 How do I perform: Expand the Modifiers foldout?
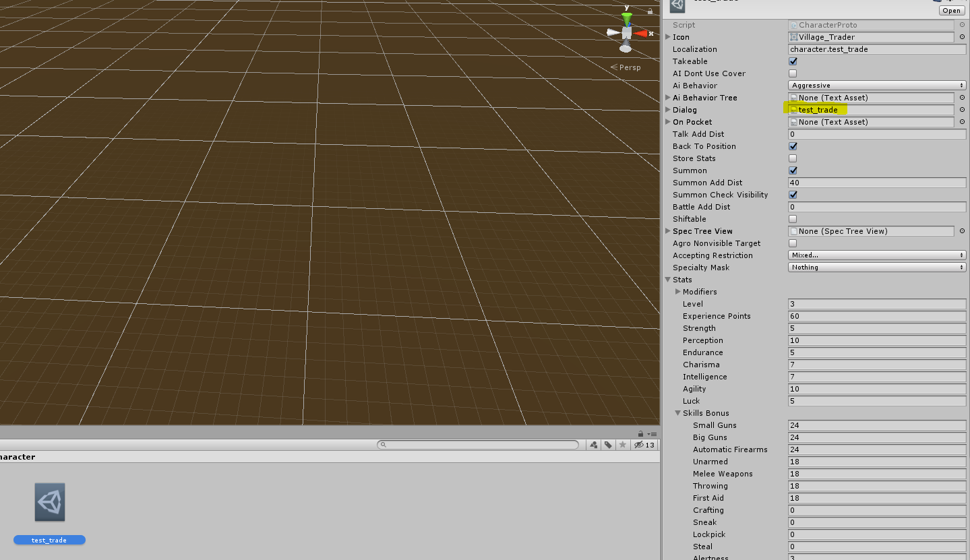coord(678,292)
